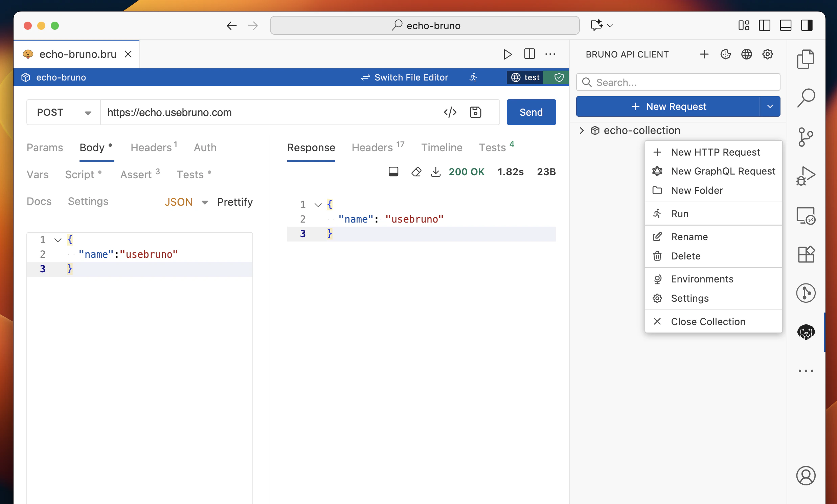Screen dimensions: 837x504
Task: Save the request using the save icon
Action: (x=476, y=112)
